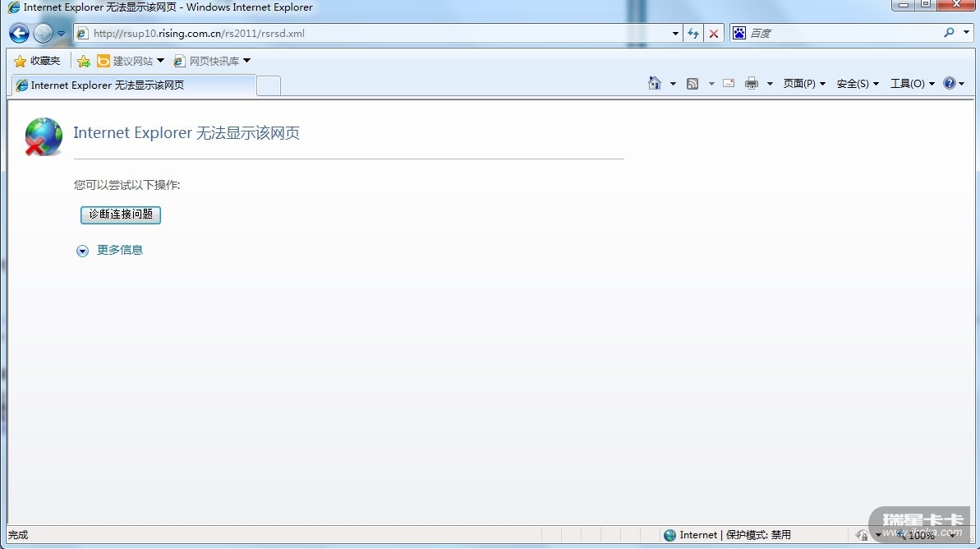The image size is (980, 549).
Task: Click the RSS feeds icon
Action: click(692, 84)
